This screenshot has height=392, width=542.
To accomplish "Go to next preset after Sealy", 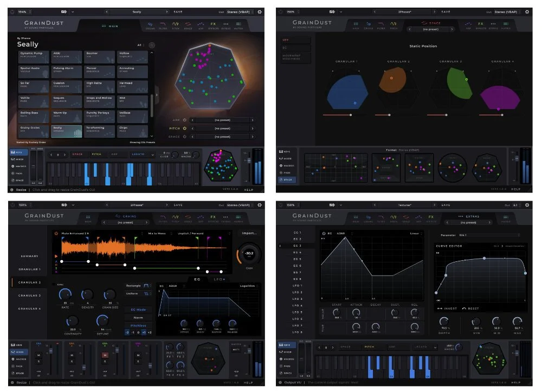I will [167, 12].
